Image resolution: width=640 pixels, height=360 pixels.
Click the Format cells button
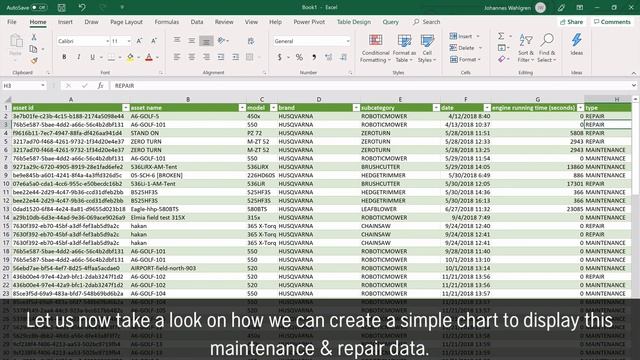(x=465, y=60)
